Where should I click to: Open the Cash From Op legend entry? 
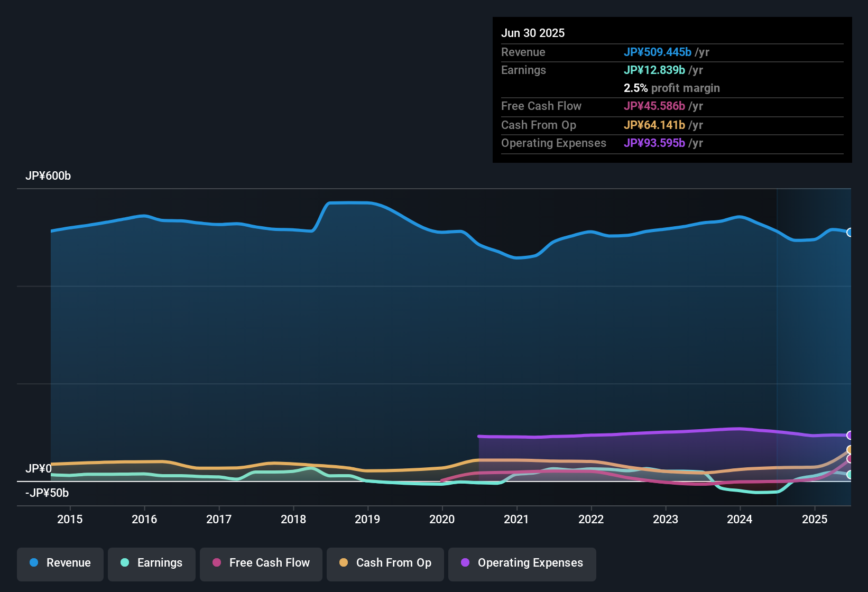[385, 563]
